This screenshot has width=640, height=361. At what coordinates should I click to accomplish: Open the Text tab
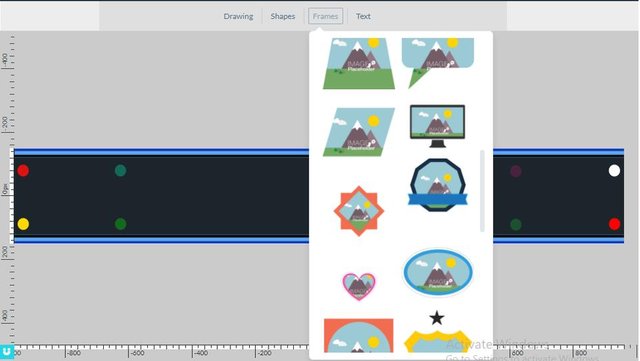point(363,16)
